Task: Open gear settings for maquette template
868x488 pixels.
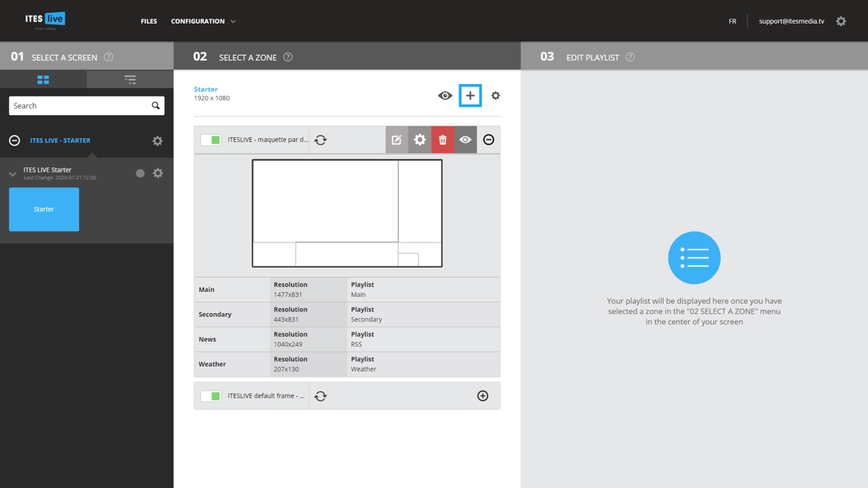Action: point(420,140)
